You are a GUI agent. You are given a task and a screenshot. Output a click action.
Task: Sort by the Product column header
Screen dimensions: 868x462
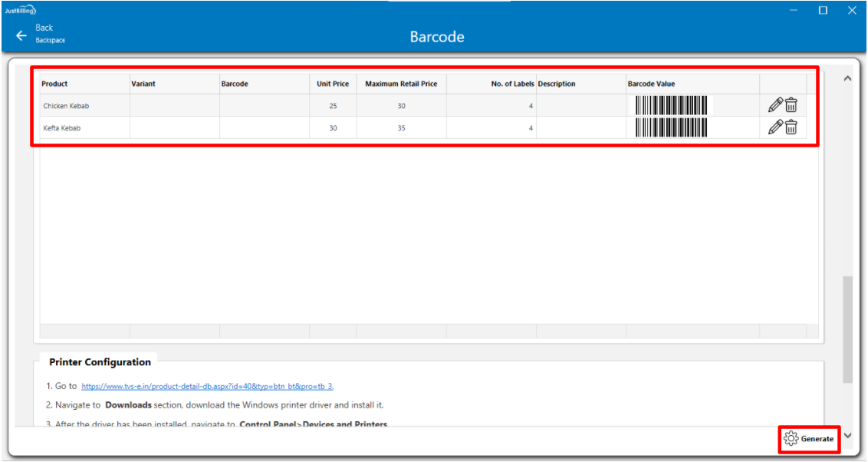pos(54,84)
